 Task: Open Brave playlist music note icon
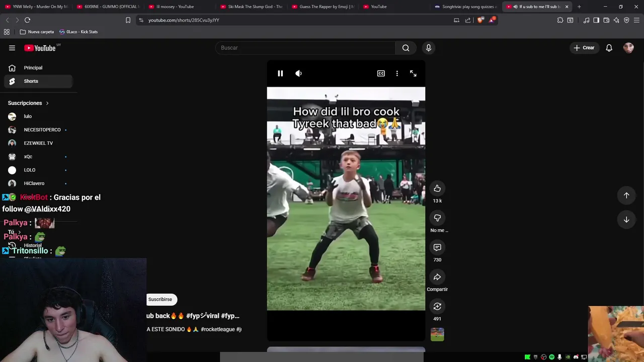tap(586, 20)
